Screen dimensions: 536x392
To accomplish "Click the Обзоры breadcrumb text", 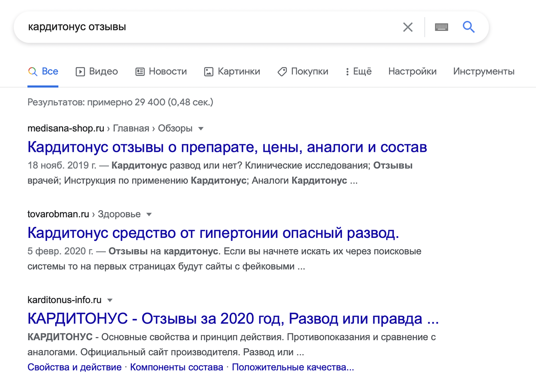I will click(175, 128).
